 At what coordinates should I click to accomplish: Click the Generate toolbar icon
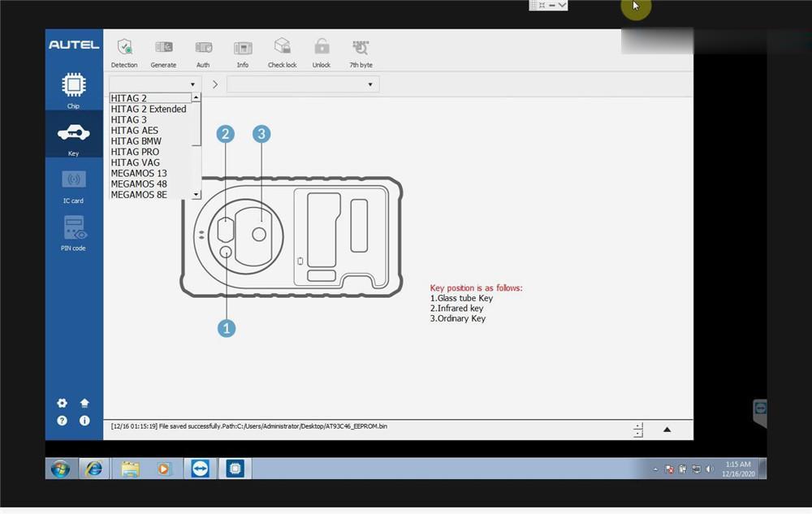pyautogui.click(x=164, y=53)
